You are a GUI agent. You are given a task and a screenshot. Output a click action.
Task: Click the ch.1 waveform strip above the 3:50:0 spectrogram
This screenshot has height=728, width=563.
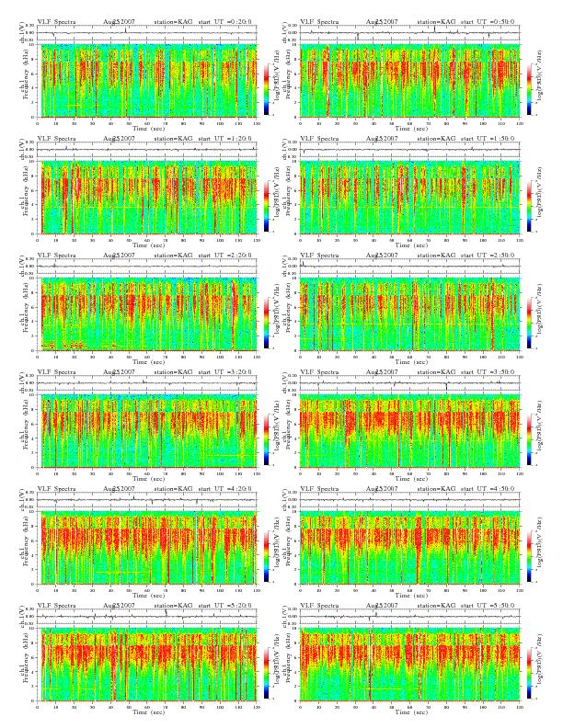[409, 382]
